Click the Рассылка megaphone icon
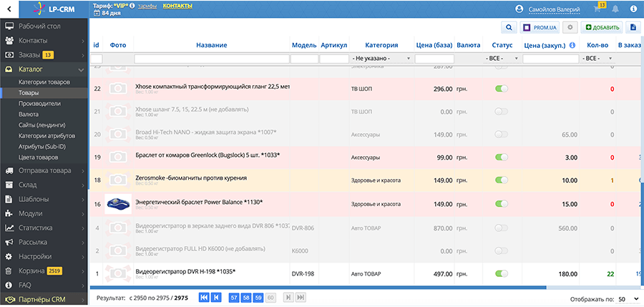 click(x=9, y=242)
